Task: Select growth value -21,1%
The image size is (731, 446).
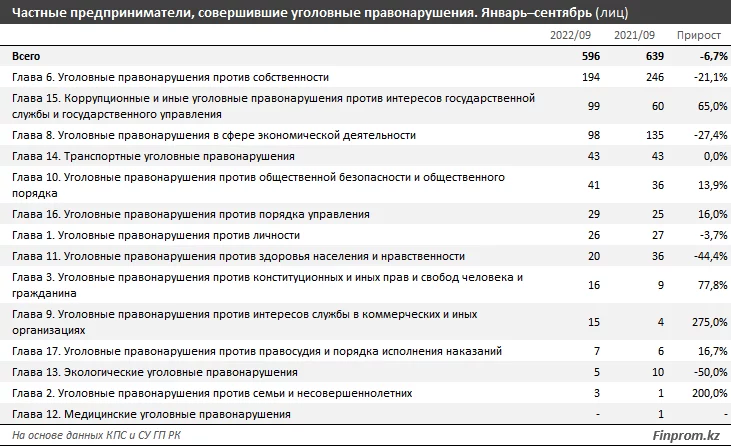Action: pos(710,77)
